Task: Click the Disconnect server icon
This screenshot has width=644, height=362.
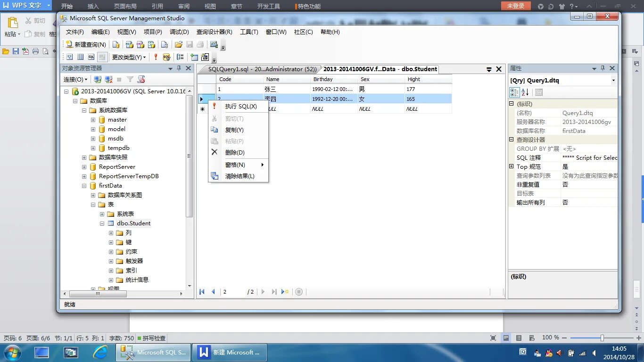Action: tap(108, 80)
